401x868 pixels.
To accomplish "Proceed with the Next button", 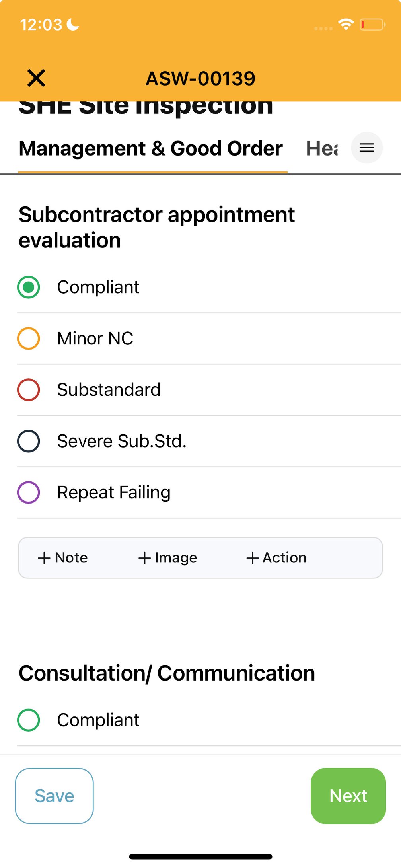I will point(348,796).
